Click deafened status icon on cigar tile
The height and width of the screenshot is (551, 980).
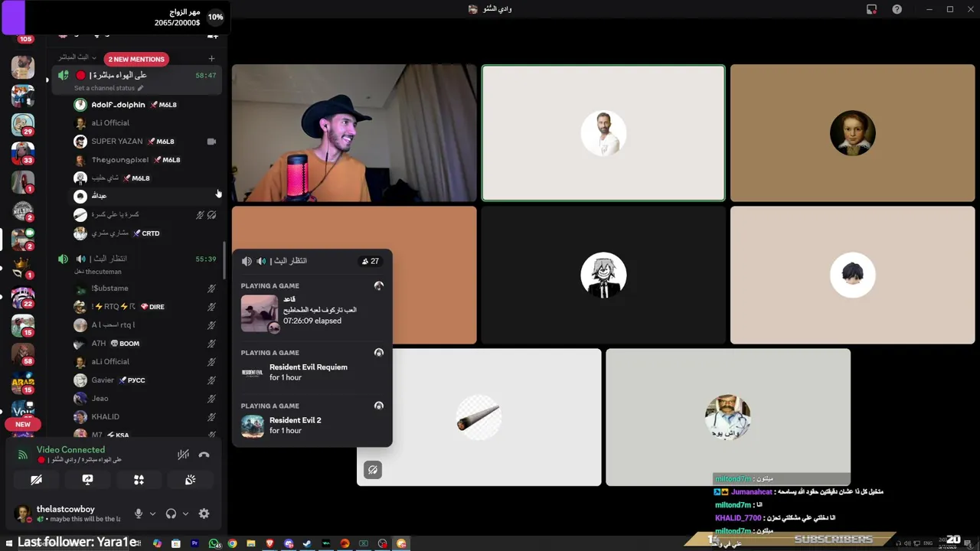373,470
